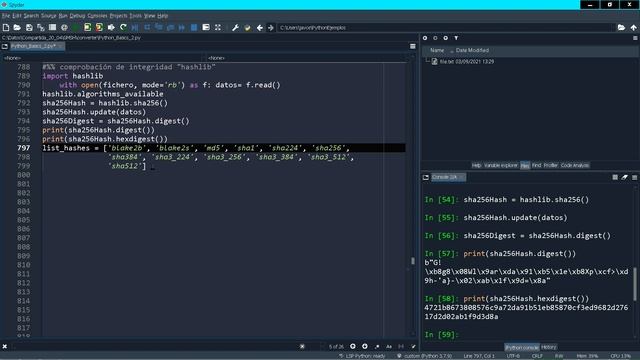Close the find bar with the X icon
640x360 pixels.
4,347
